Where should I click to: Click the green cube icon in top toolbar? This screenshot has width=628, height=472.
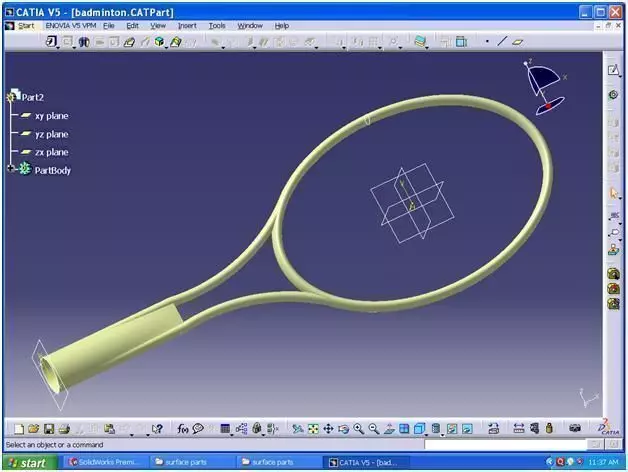coord(159,41)
